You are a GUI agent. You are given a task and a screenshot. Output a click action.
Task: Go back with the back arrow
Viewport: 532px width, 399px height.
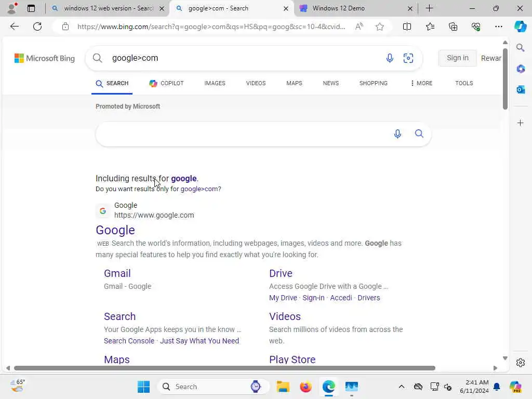(x=14, y=26)
